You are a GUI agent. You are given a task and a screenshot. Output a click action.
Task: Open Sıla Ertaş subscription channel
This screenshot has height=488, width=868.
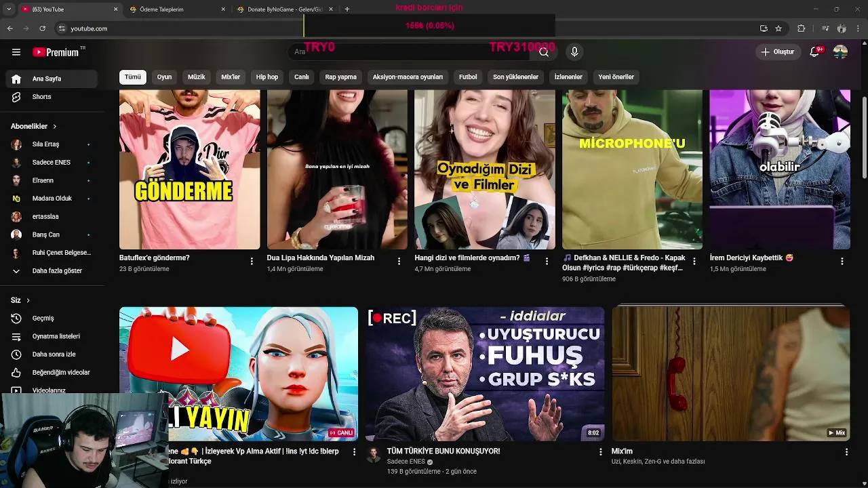52,144
